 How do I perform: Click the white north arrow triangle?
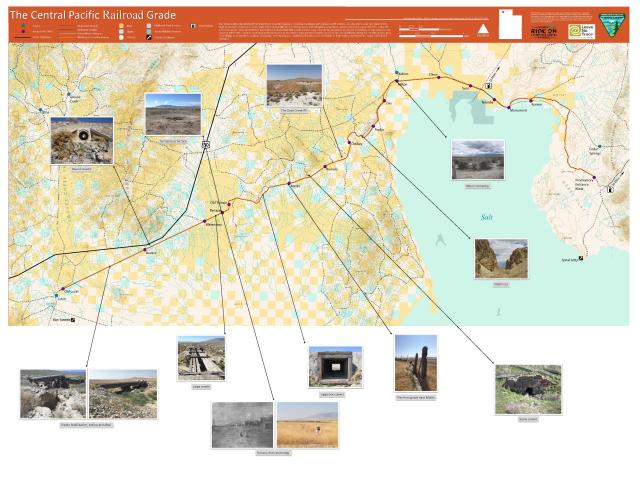click(483, 29)
